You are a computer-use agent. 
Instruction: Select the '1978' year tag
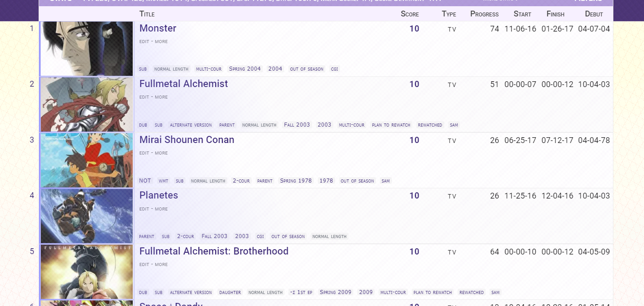326,181
